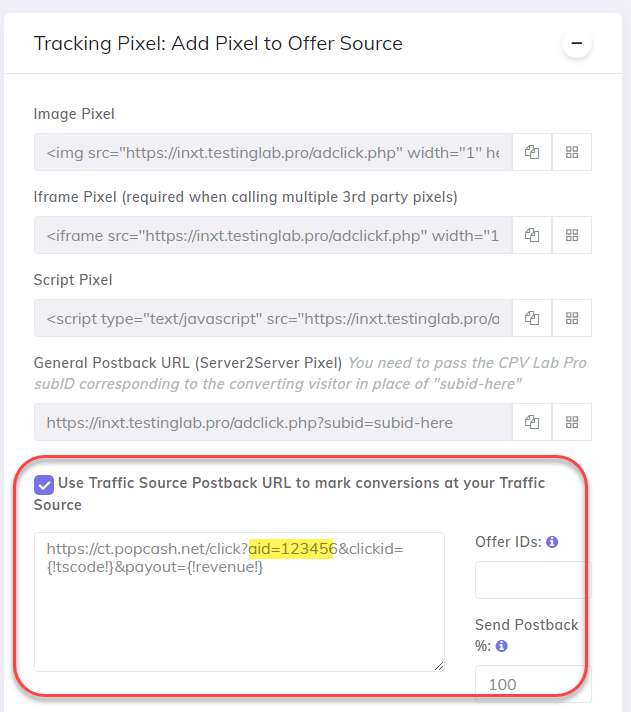631x712 pixels.
Task: Click the Send Postback label
Action: (527, 635)
